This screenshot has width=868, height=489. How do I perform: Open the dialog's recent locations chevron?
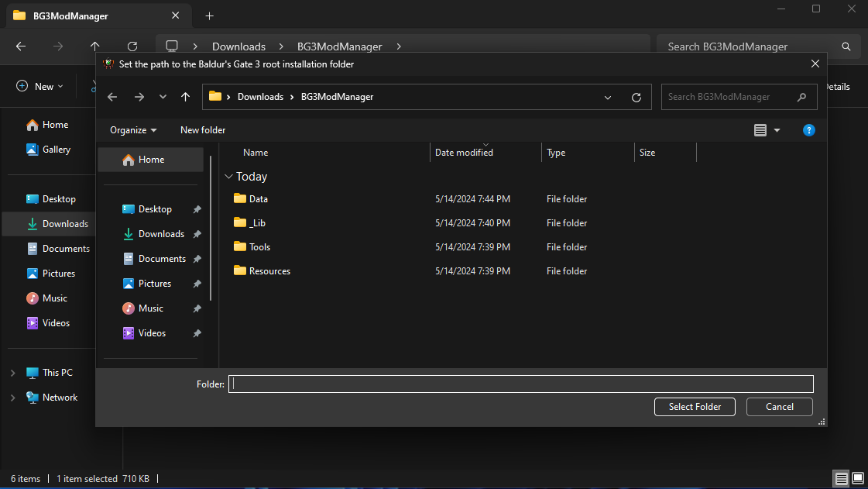163,97
